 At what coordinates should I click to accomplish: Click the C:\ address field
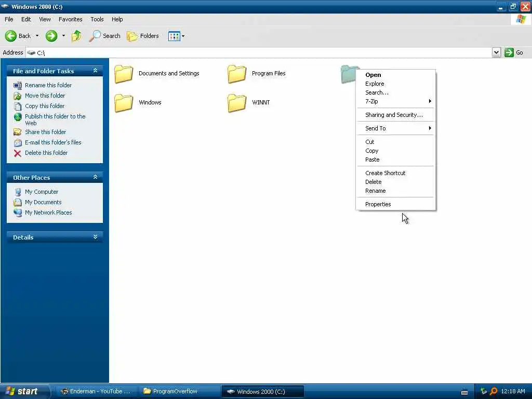pos(259,52)
